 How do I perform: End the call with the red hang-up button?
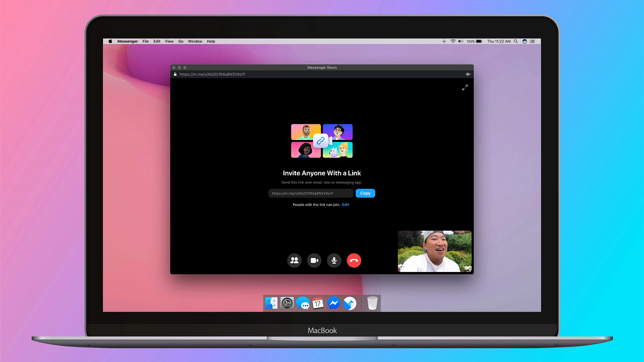click(354, 261)
